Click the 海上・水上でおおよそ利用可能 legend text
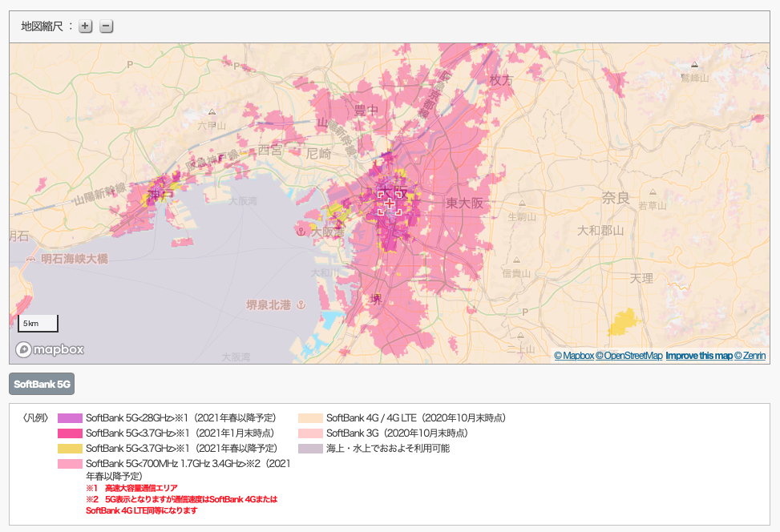This screenshot has width=780, height=532. pos(388,449)
